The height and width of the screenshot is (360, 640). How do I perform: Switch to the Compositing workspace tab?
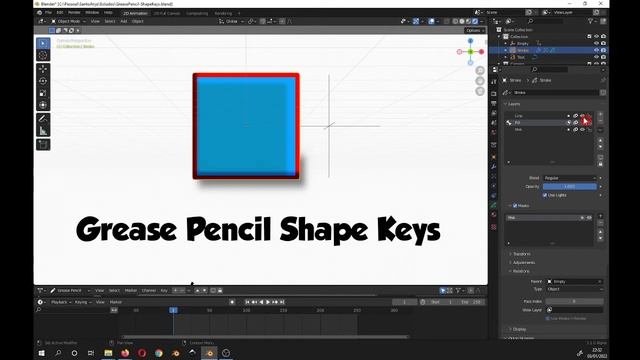[x=197, y=13]
